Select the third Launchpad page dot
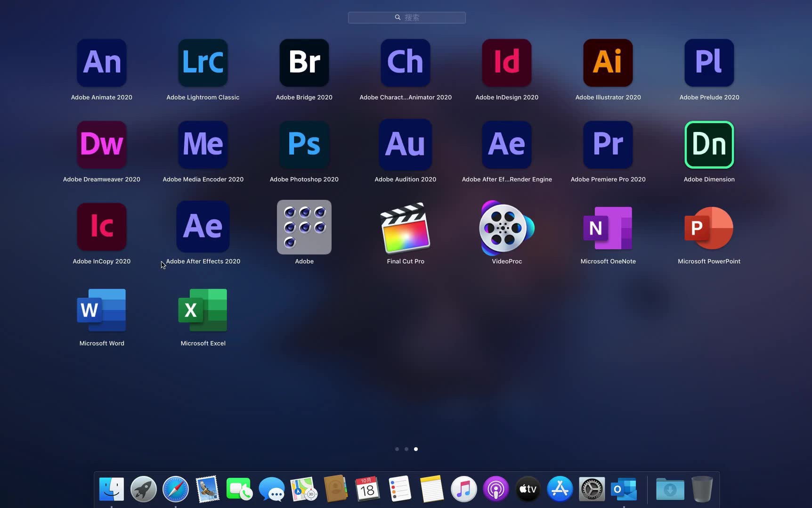This screenshot has width=812, height=508. [x=416, y=449]
